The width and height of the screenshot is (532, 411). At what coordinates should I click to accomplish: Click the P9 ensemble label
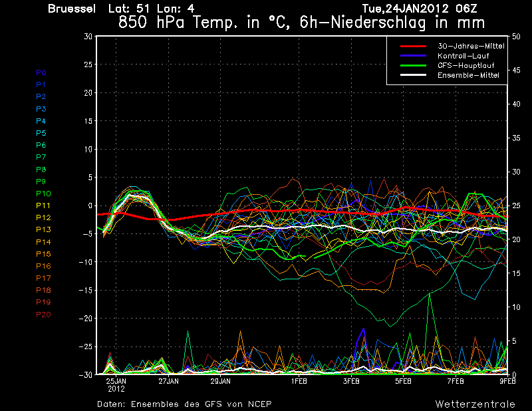click(41, 182)
